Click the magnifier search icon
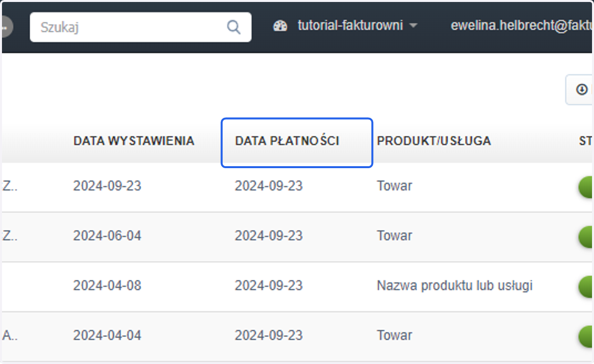 (x=234, y=27)
